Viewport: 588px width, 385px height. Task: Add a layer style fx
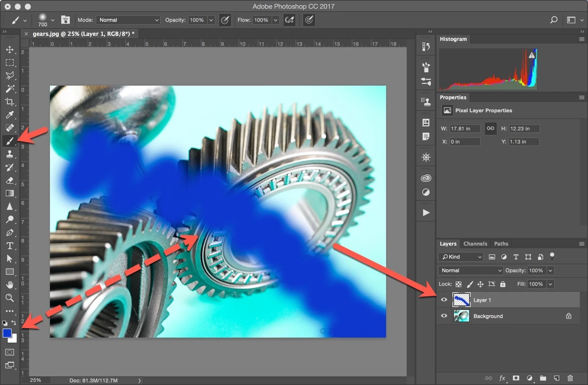click(502, 378)
